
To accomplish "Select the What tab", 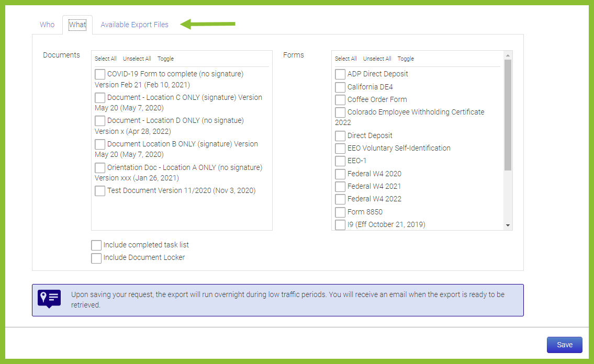I will click(x=77, y=25).
